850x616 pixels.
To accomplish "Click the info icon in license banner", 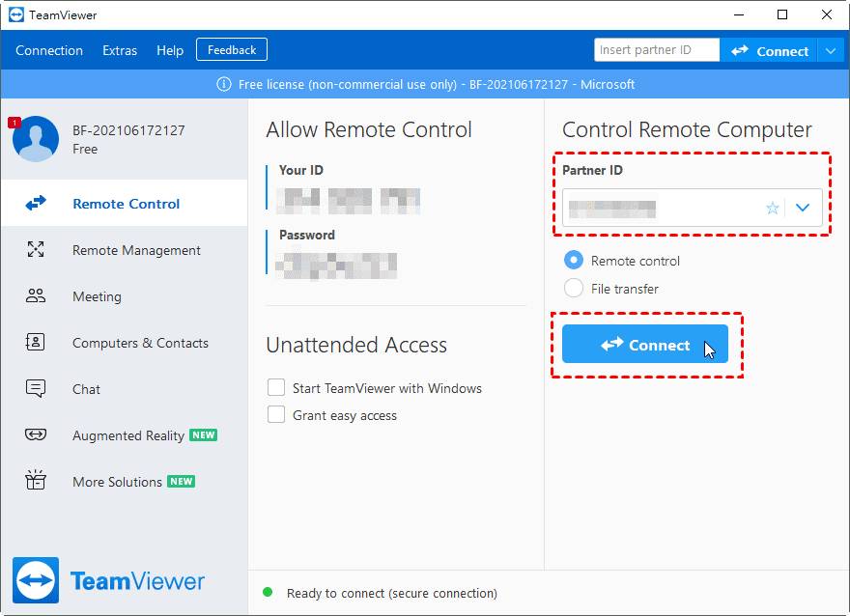I will pos(224,85).
